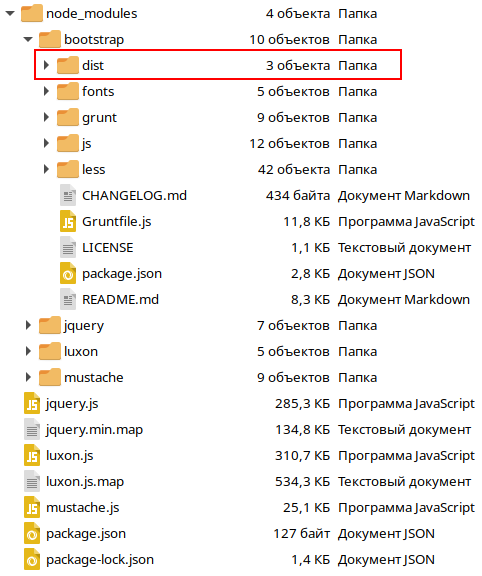
Task: Click the luxon.js JavaScript file icon
Action: [x=32, y=456]
